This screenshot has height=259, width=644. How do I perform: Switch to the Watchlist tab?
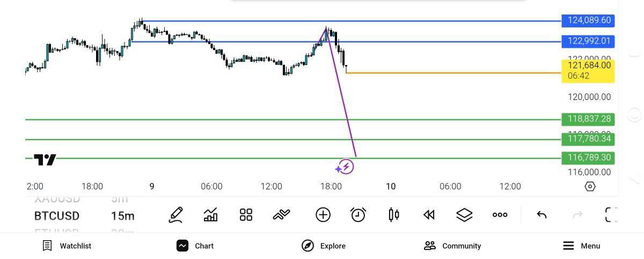67,246
